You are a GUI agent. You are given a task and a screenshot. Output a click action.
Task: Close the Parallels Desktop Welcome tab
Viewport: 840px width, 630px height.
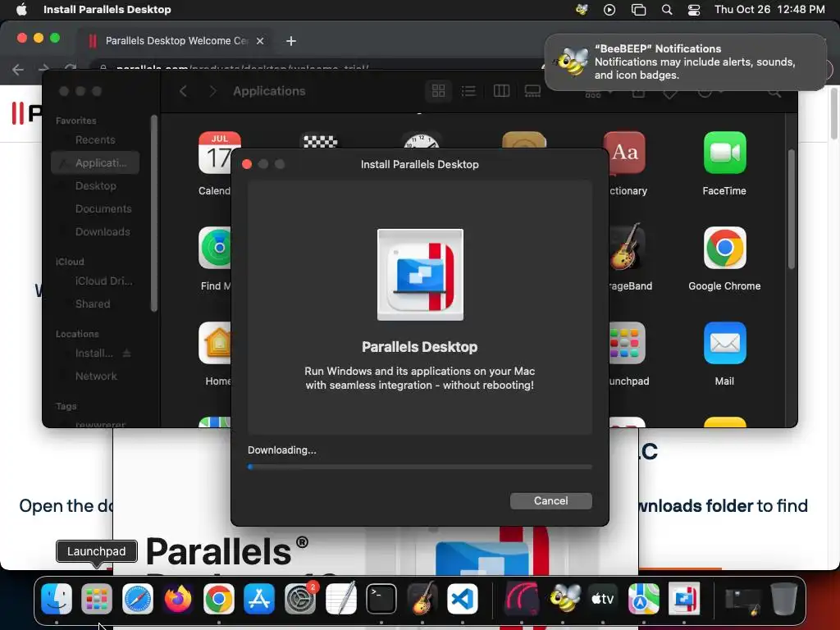[x=260, y=41]
